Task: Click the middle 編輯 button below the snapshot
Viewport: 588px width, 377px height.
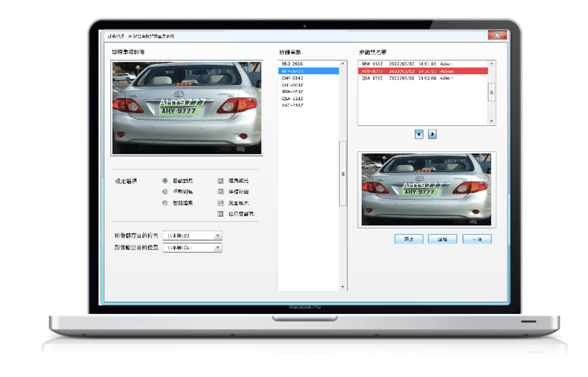Action: (442, 239)
